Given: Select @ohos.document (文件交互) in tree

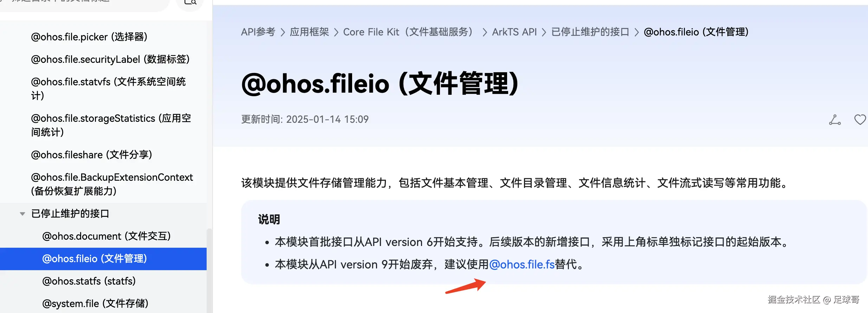Looking at the screenshot, I should coord(106,236).
